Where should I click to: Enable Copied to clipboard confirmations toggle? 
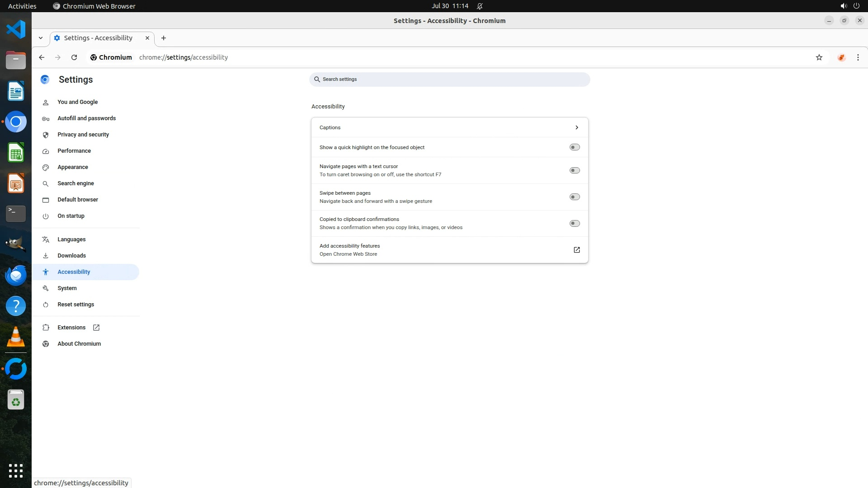(x=574, y=224)
